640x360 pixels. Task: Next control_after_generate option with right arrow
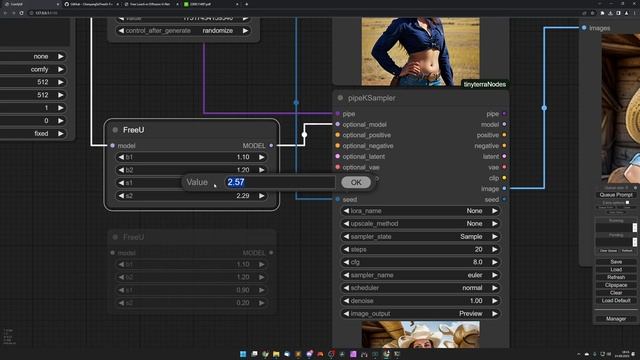pos(245,31)
